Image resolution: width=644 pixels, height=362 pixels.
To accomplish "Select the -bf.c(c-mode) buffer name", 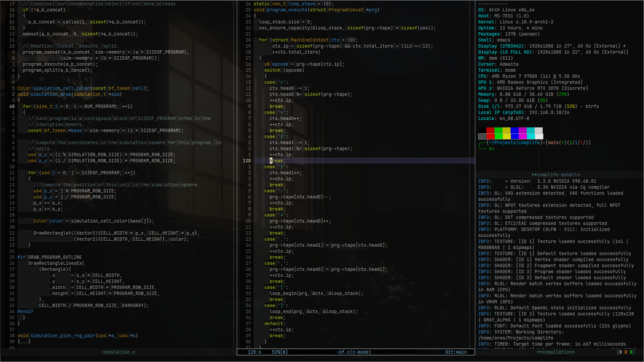I will 354,352.
